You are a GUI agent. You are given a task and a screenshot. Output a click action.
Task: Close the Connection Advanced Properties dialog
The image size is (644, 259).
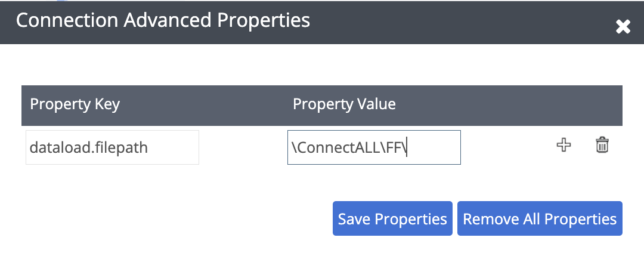pos(623,27)
